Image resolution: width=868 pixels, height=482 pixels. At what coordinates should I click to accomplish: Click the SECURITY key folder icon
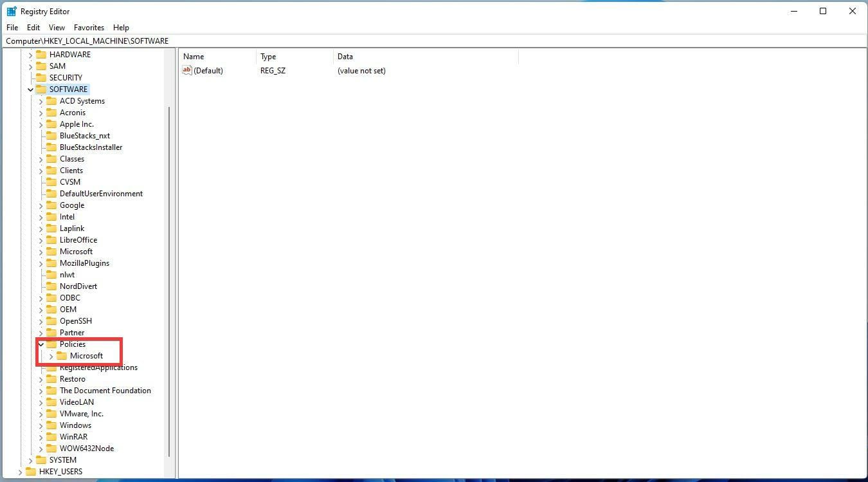pos(41,78)
